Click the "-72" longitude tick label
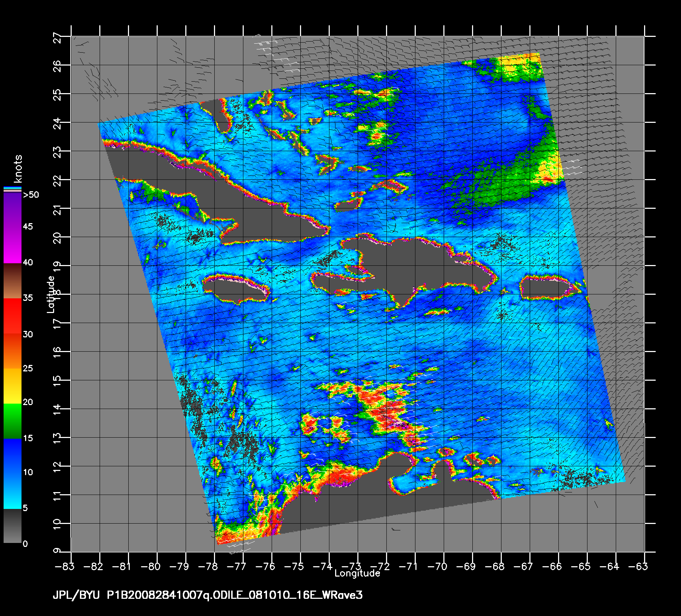This screenshot has height=616, width=681. [380, 566]
